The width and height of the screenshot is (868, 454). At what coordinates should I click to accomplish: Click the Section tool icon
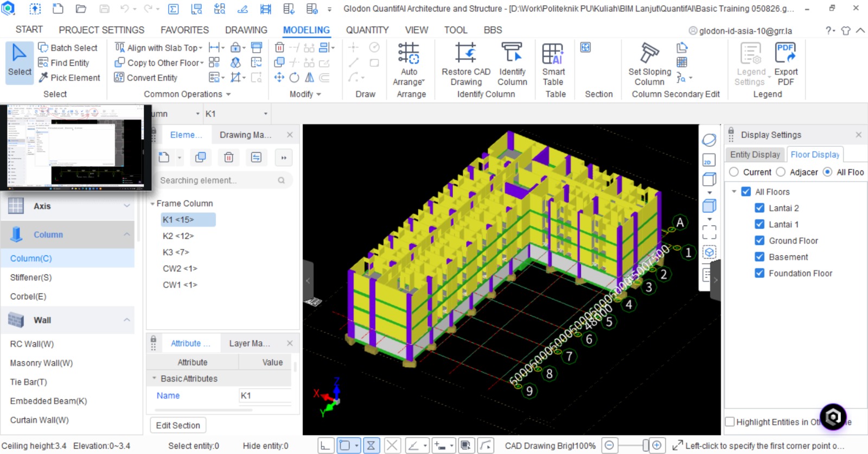[x=585, y=48]
